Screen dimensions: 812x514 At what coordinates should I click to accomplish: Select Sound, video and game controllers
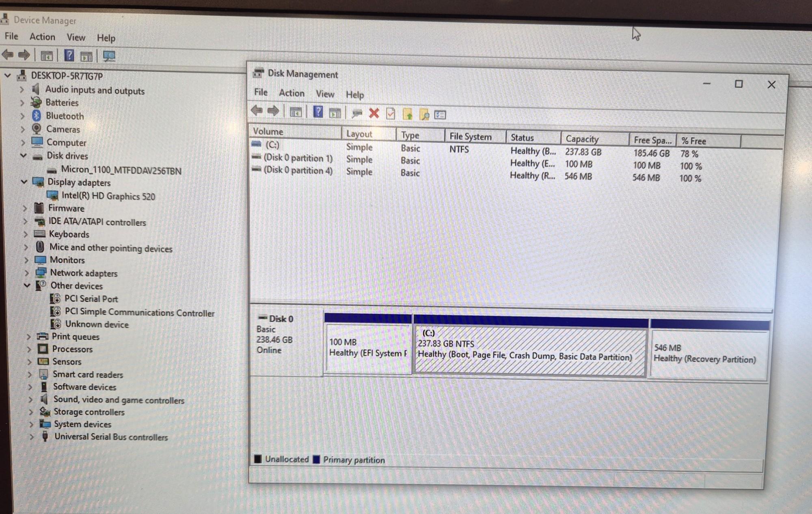(x=119, y=400)
